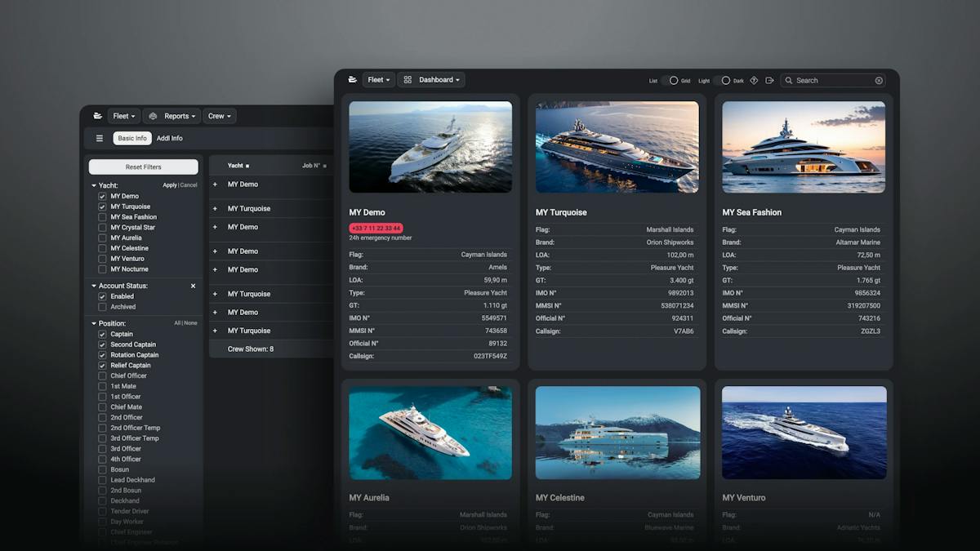Uncheck the Rotation Captain position
This screenshot has height=551, width=980.
(x=102, y=355)
